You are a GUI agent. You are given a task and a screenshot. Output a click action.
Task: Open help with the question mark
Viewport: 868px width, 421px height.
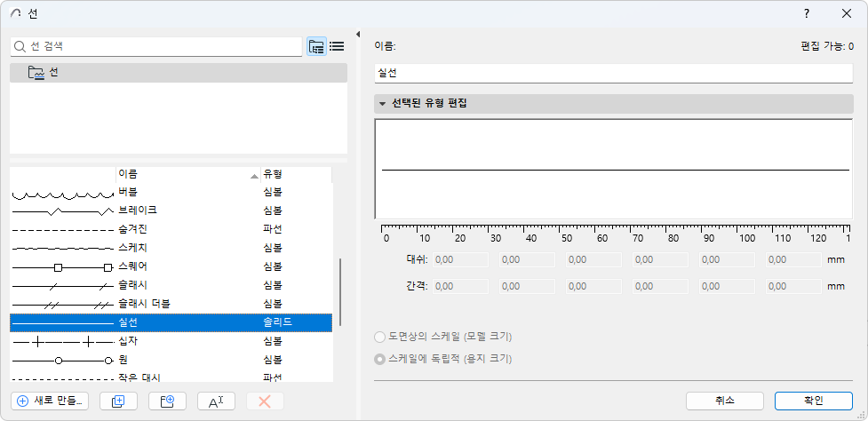coord(807,14)
